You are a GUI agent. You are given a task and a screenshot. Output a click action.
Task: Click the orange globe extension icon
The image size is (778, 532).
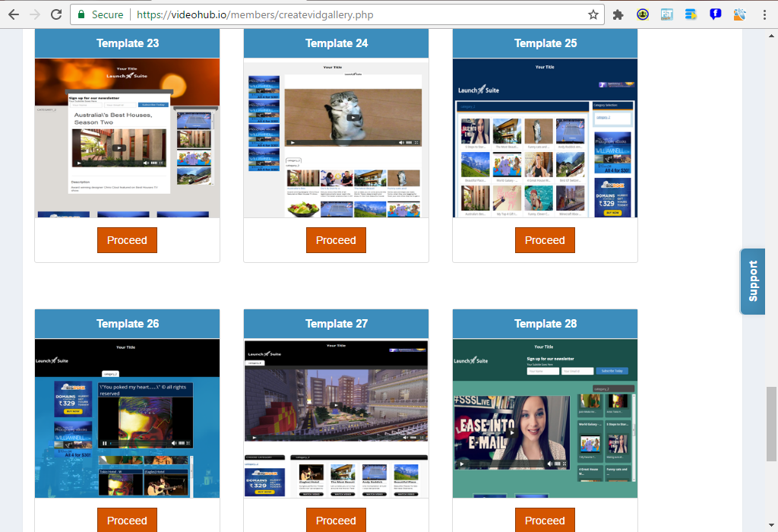[739, 14]
